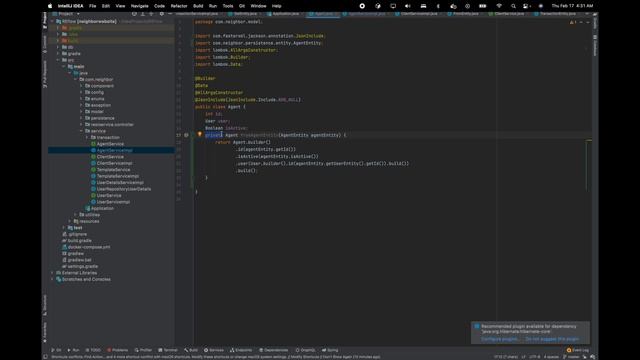
Task: Click the Wi-Fi status icon
Action: (x=499, y=6)
